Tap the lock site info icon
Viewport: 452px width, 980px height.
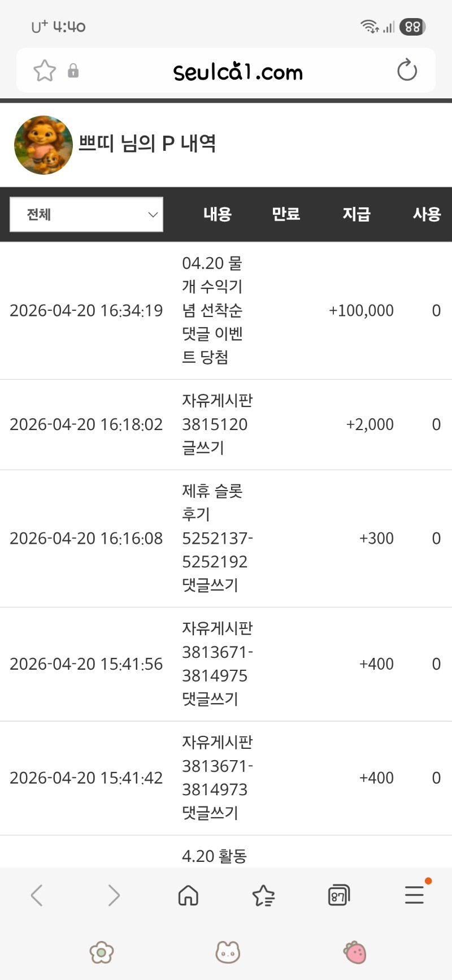tap(73, 71)
